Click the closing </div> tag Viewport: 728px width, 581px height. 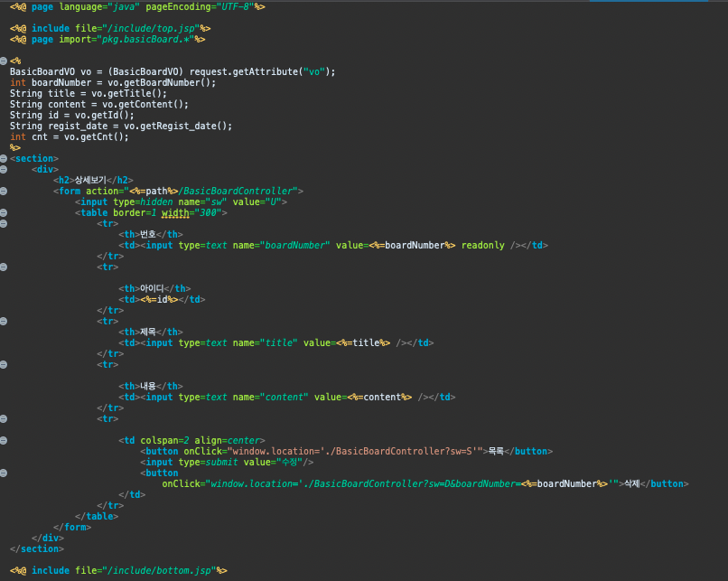(x=48, y=538)
